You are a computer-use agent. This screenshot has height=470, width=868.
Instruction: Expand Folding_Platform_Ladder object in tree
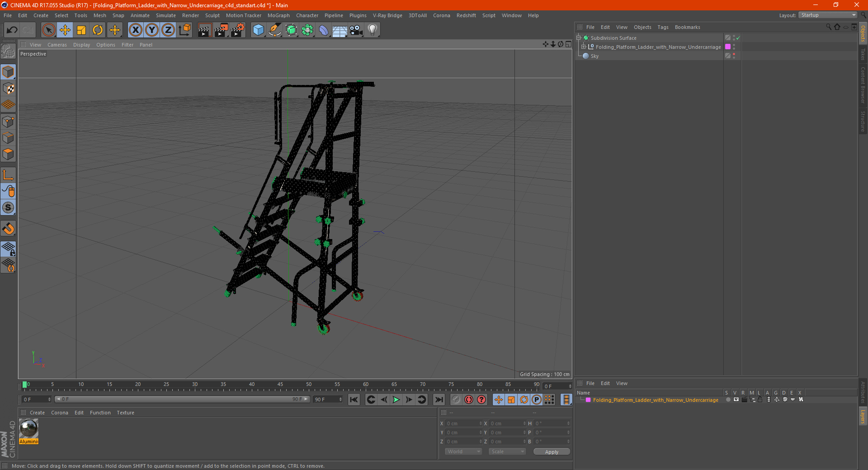(583, 47)
